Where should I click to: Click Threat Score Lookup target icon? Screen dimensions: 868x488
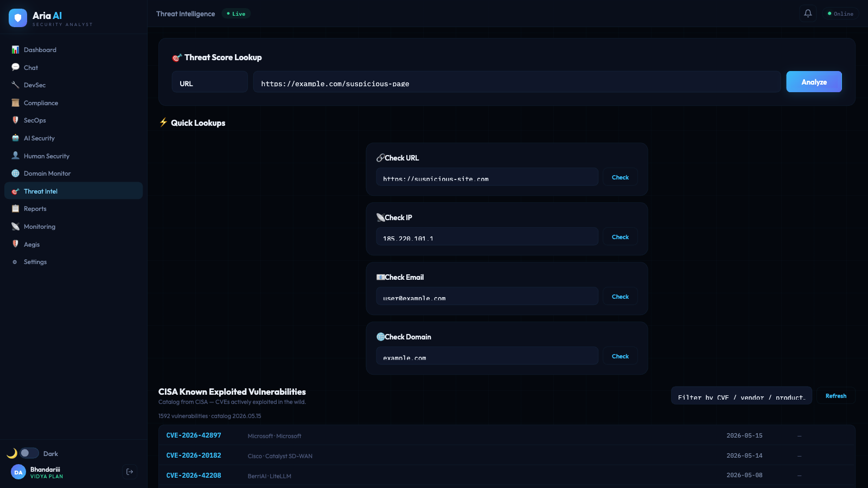[176, 57]
